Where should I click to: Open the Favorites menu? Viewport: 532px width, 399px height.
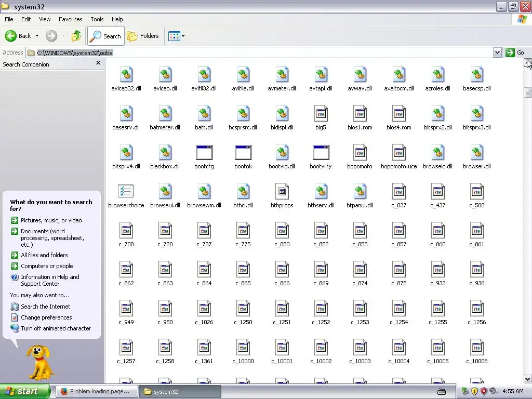[71, 19]
